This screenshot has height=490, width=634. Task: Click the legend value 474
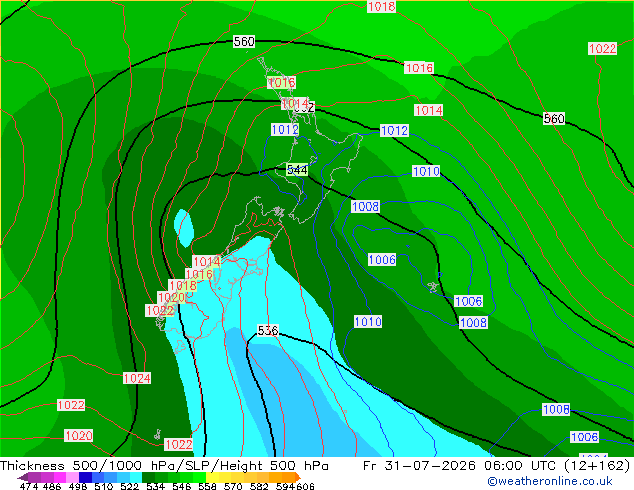29,486
